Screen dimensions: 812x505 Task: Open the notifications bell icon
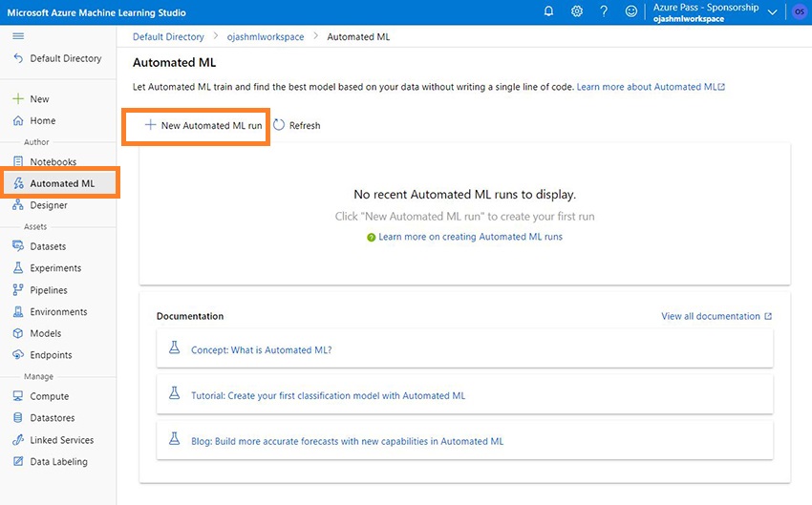point(548,12)
